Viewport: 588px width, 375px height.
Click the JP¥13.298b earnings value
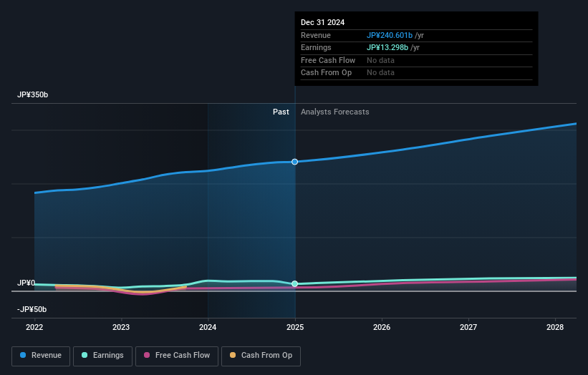pos(387,47)
